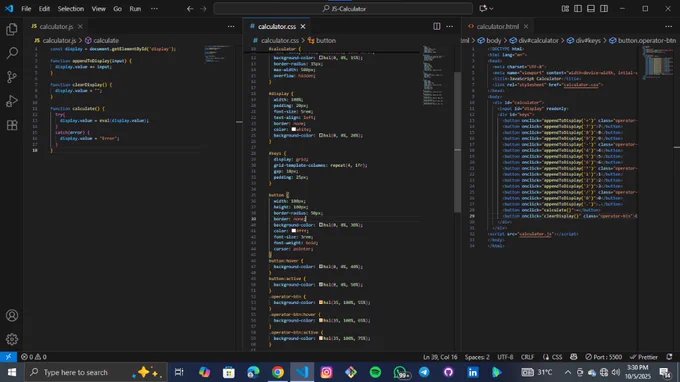Toggle the secondary side bar layout button

tap(604, 9)
